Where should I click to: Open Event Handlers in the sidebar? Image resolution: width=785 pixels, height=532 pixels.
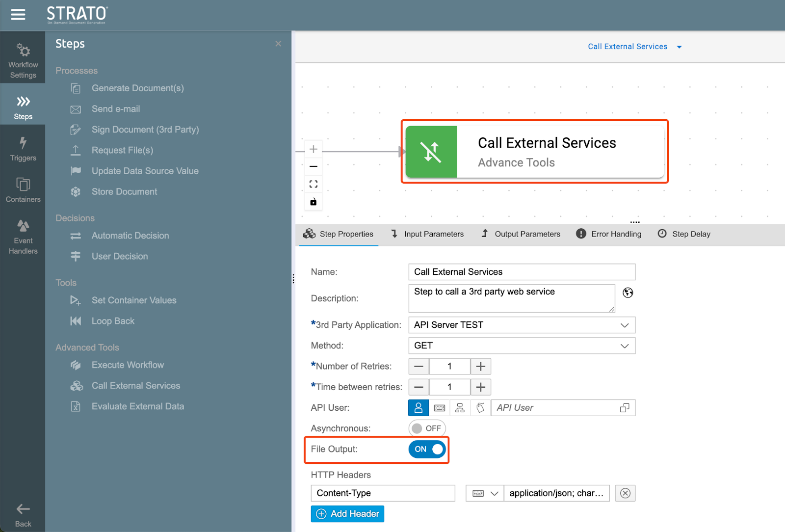click(23, 237)
